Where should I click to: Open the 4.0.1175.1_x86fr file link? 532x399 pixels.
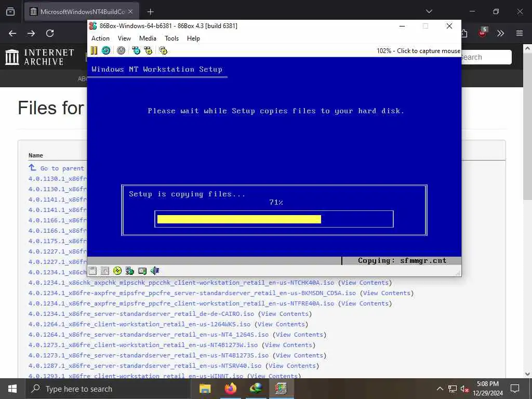[x=57, y=241]
